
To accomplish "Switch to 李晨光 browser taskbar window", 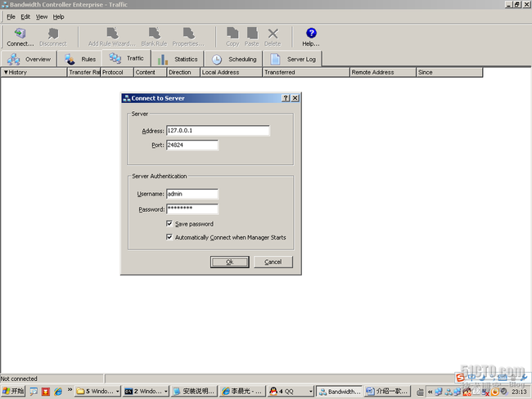I will 242,391.
